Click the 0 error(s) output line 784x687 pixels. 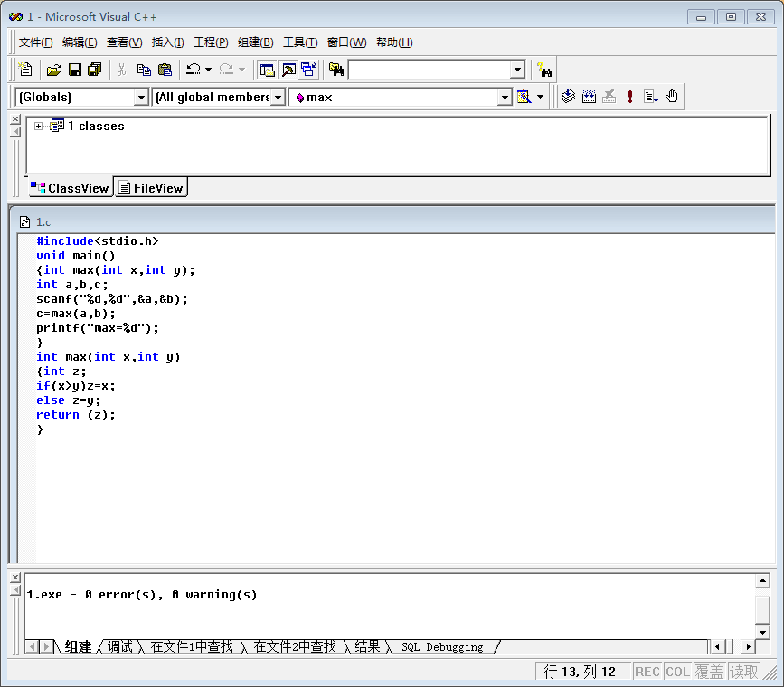click(x=142, y=595)
